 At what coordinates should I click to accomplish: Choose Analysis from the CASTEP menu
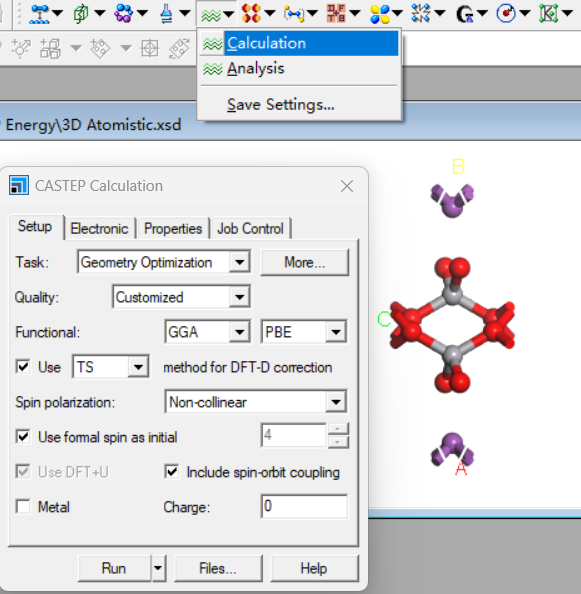[299, 69]
